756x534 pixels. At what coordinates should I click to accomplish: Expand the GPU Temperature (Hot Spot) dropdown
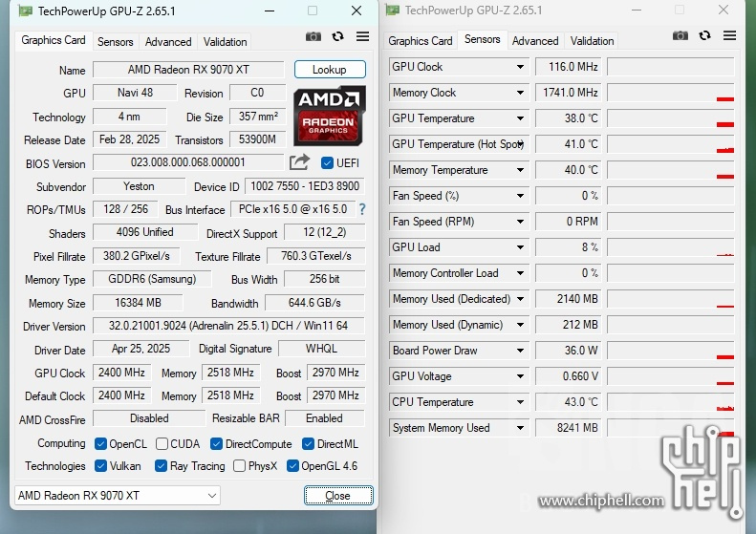pos(521,144)
